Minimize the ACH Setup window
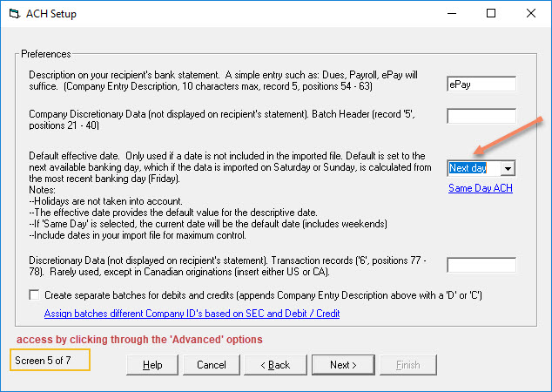Image resolution: width=552 pixels, height=392 pixels. 452,13
